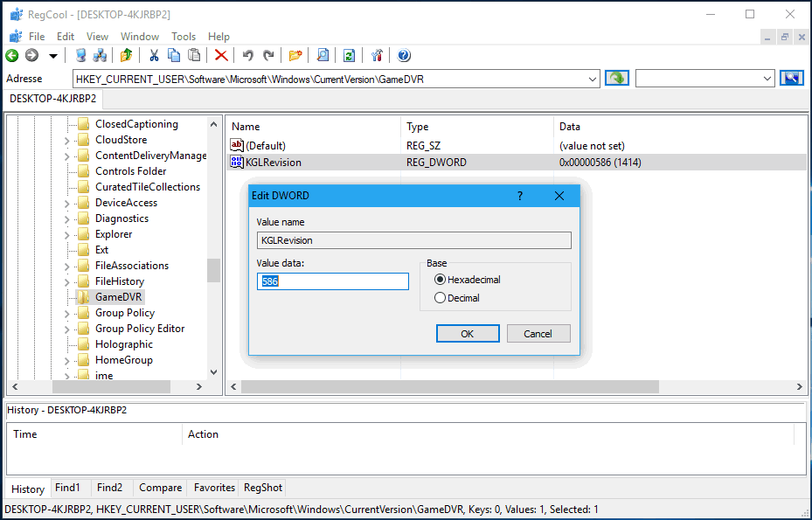Expand the ContentDeliveryManager tree node
This screenshot has width=812, height=520.
pos(66,156)
